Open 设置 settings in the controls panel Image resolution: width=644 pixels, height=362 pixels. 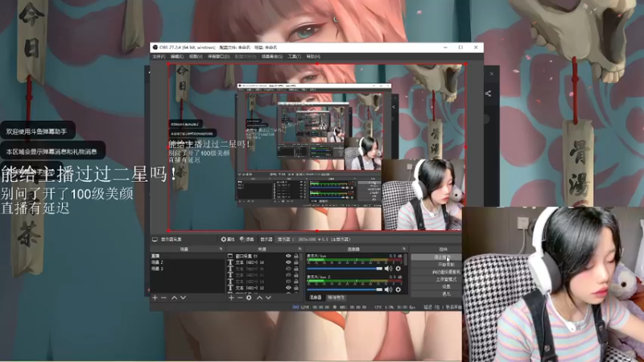pyautogui.click(x=436, y=286)
